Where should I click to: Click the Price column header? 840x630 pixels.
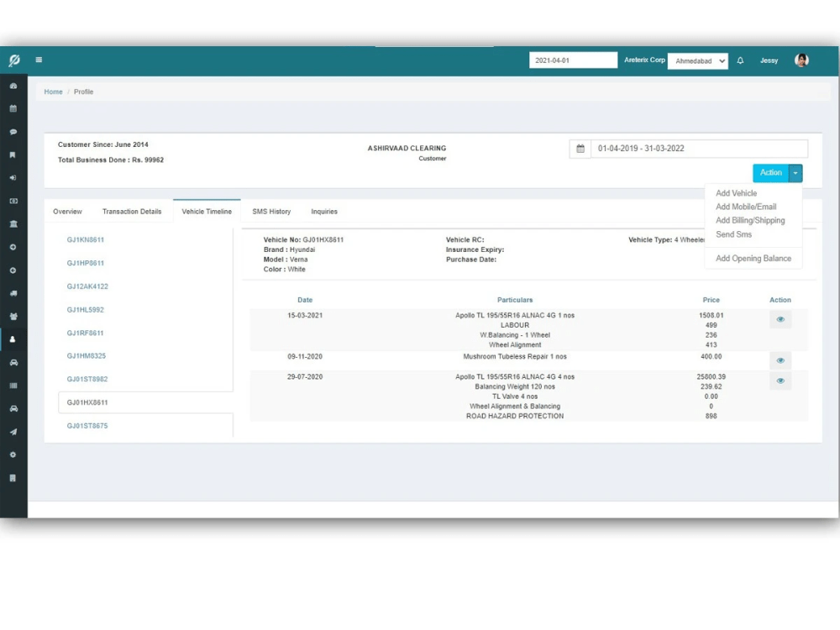click(x=711, y=300)
